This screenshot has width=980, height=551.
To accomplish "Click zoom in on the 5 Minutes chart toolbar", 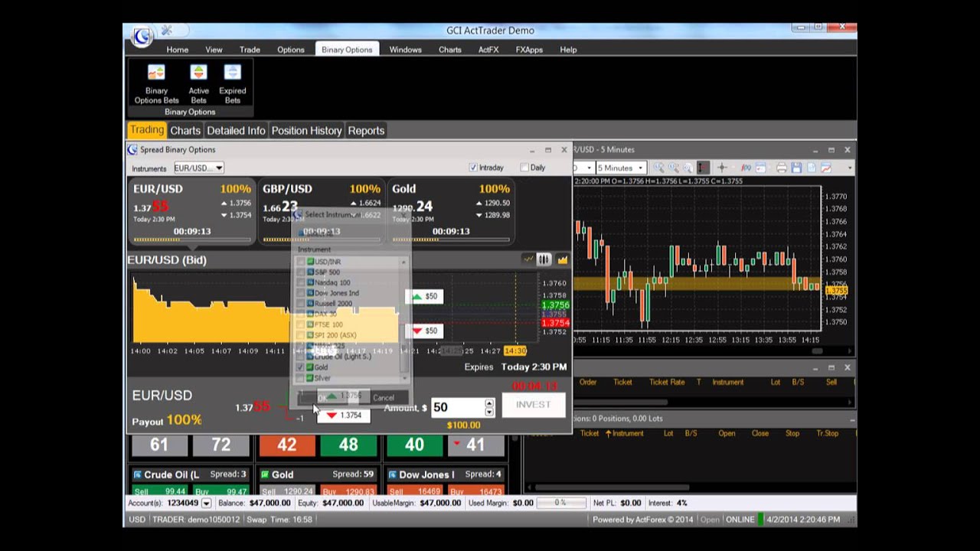I will [x=658, y=168].
